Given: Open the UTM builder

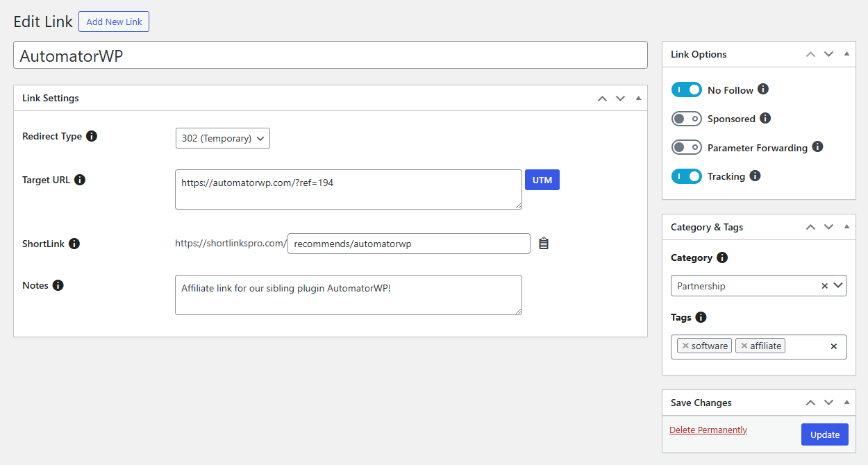Looking at the screenshot, I should [x=542, y=180].
